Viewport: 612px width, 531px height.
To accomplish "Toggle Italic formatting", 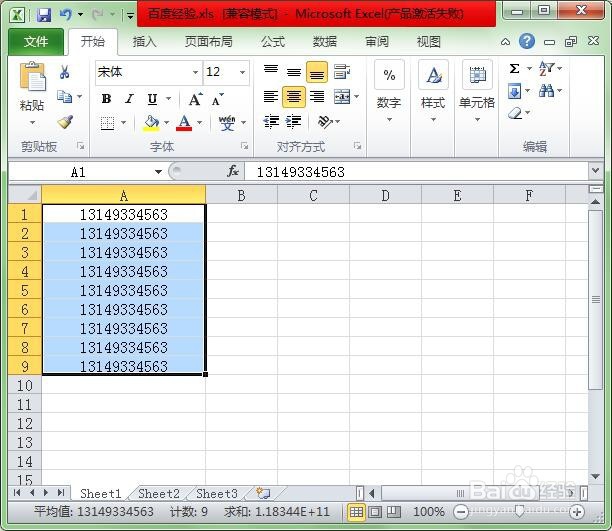I will [x=129, y=99].
